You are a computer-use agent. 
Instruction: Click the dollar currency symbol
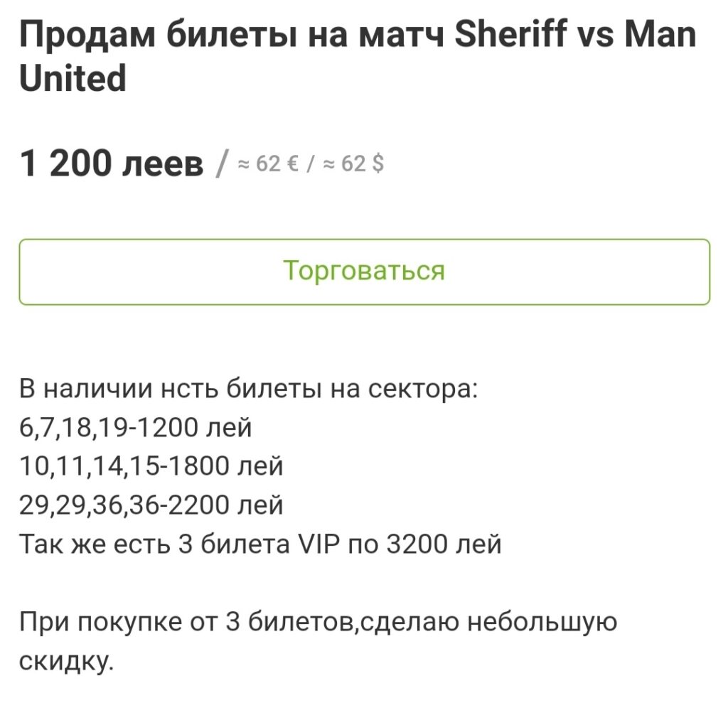(378, 164)
